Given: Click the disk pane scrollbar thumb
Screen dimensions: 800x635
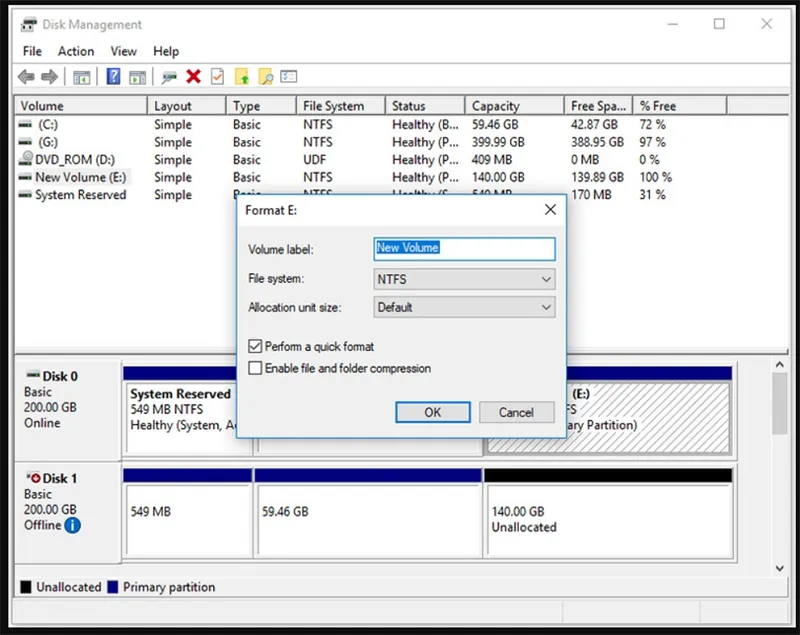Looking at the screenshot, I should tap(779, 403).
